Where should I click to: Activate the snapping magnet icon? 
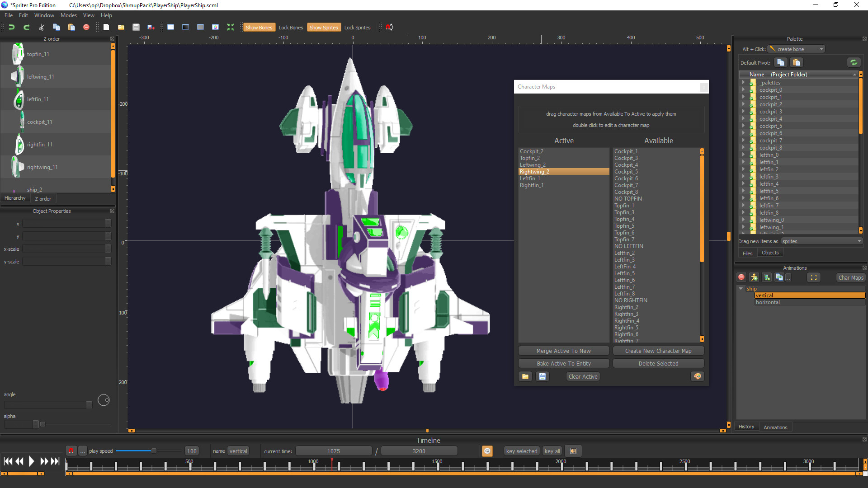coord(388,27)
